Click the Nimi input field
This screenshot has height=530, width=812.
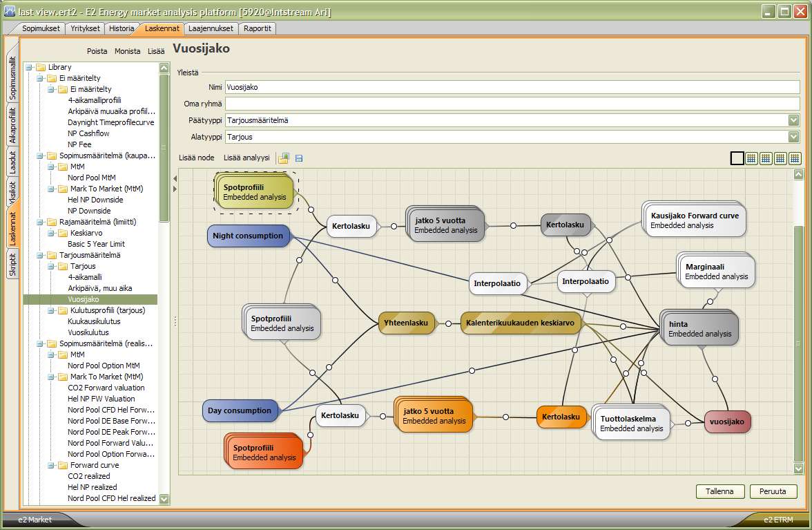(x=512, y=87)
